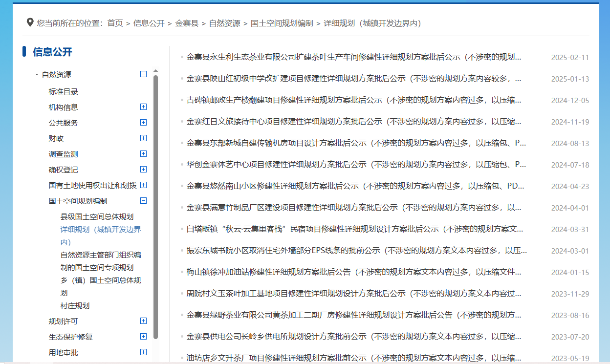Expand the 用地审批 section
The image size is (610, 364).
143,352
